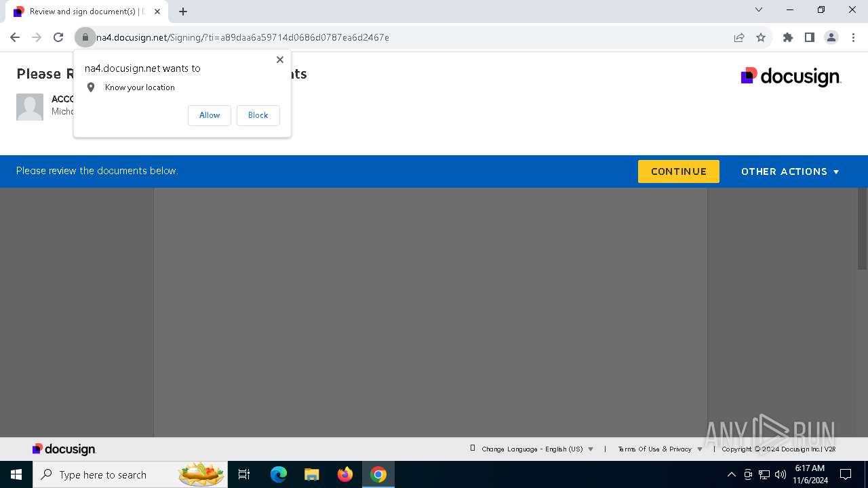Bookmark this page with star icon
The image size is (868, 488).
[761, 37]
